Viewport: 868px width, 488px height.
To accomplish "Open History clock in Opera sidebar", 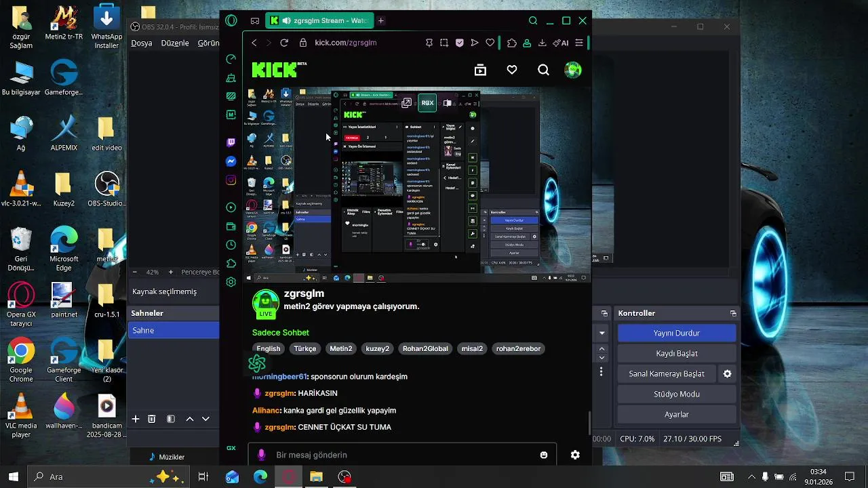I will click(x=231, y=245).
